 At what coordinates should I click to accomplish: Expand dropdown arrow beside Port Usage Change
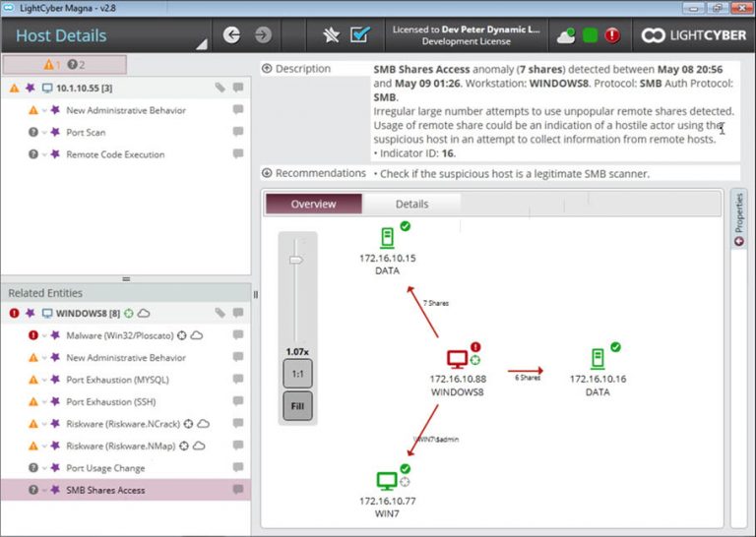[44, 468]
